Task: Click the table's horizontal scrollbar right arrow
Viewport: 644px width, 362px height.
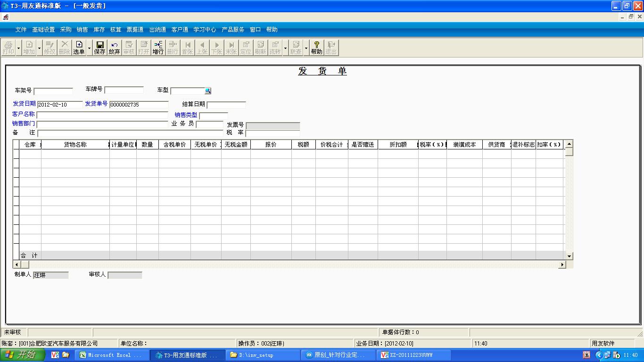Action: [561, 265]
